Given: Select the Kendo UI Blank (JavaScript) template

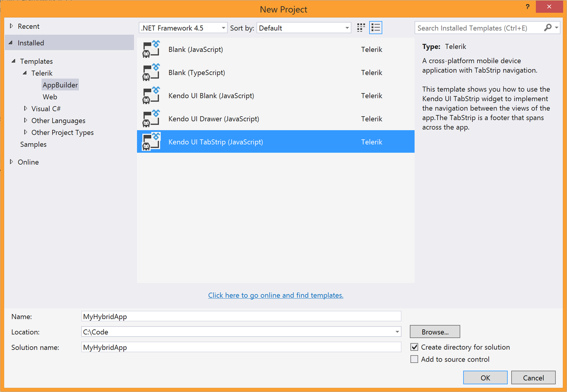Looking at the screenshot, I should click(276, 95).
